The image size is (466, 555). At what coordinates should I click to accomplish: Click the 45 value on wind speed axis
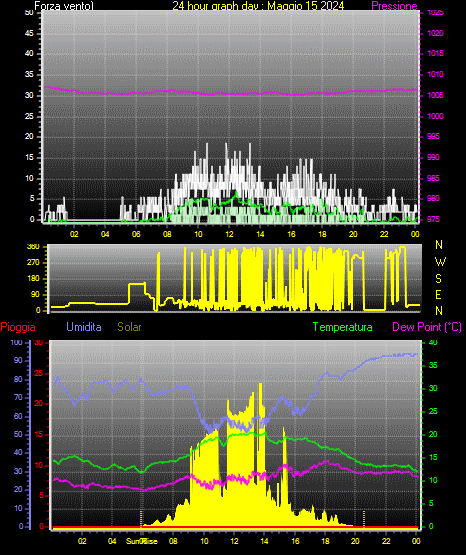(x=29, y=34)
